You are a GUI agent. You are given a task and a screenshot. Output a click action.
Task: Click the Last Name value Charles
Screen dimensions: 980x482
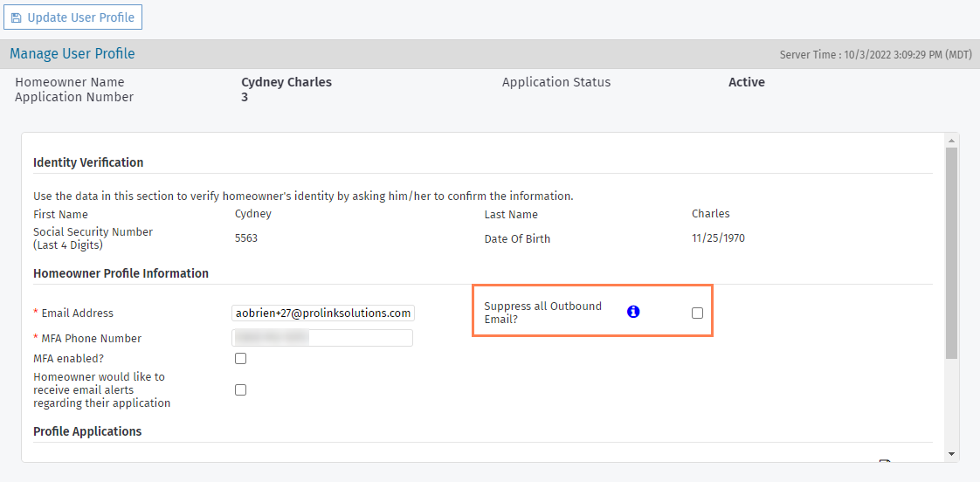click(710, 214)
